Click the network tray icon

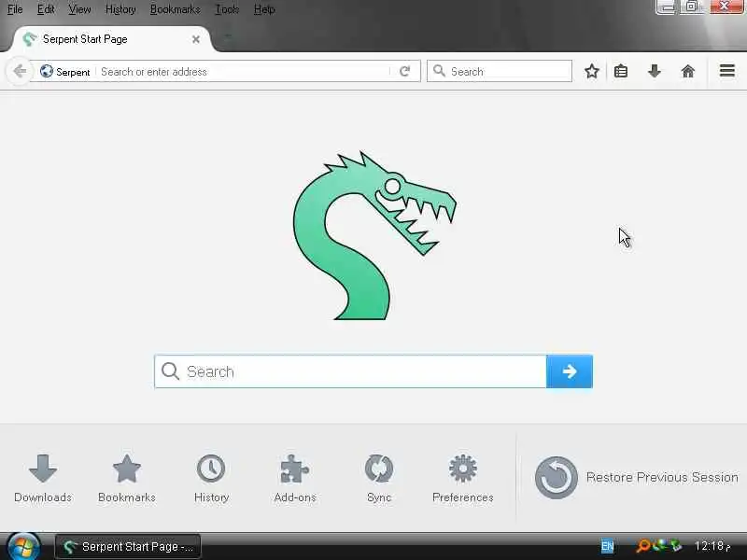[660, 545]
